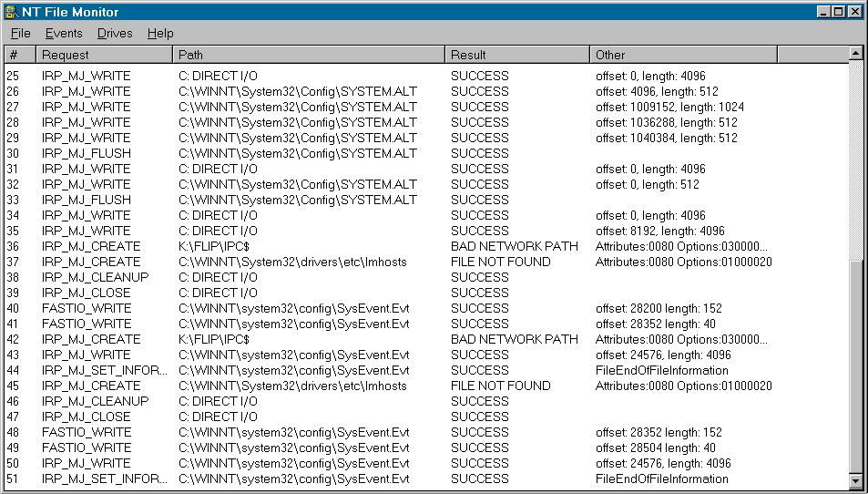Close the NT File Monitor window
The height and width of the screenshot is (494, 868).
[x=854, y=12]
